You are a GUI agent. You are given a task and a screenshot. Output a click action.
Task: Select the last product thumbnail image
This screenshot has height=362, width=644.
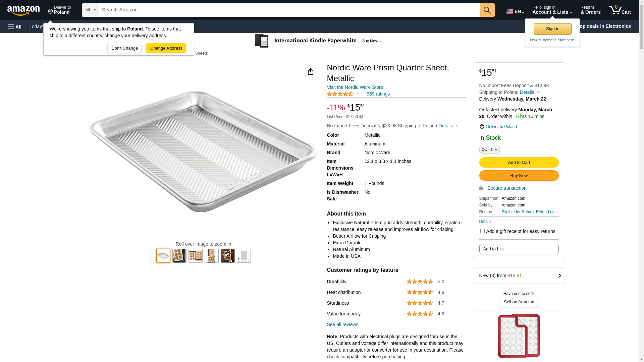coord(244,256)
